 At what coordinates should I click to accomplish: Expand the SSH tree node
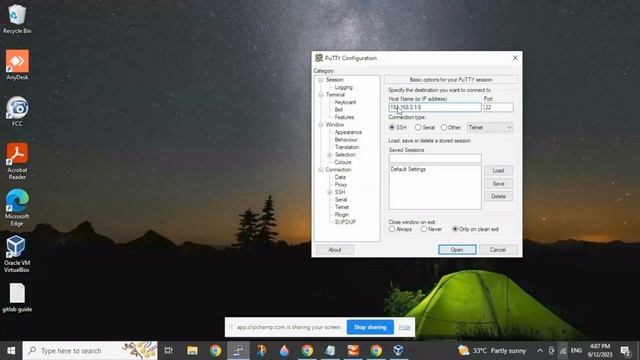330,192
